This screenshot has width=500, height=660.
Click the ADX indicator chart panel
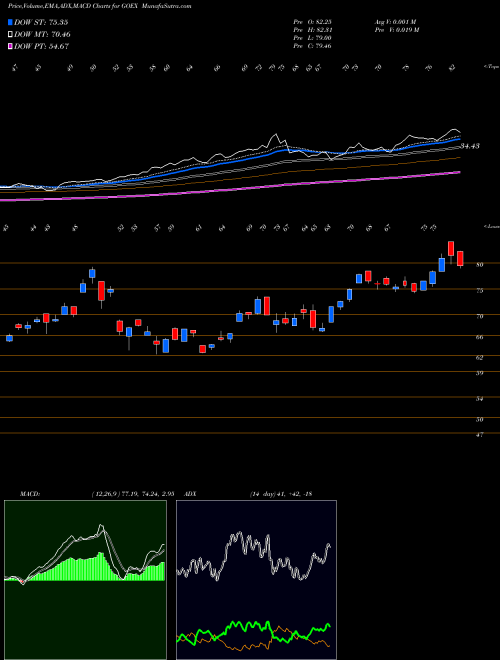tap(256, 580)
